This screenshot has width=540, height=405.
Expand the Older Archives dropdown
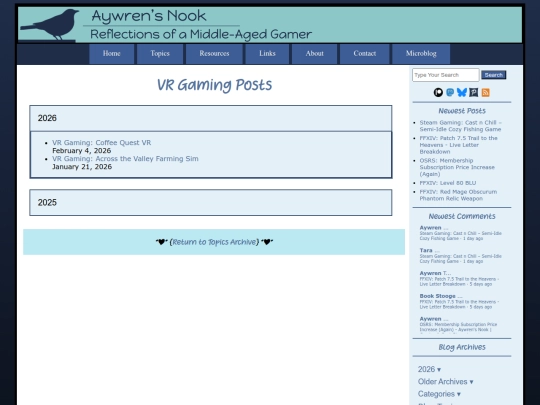click(445, 382)
